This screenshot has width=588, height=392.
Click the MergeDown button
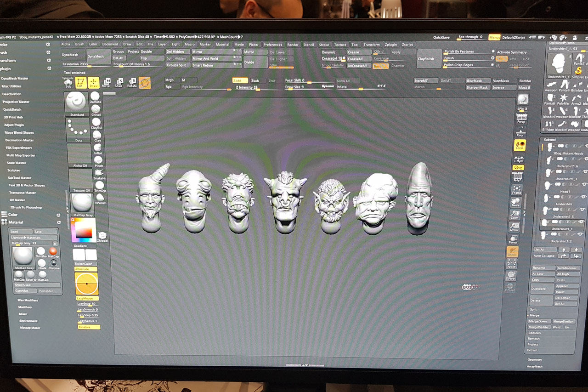(x=538, y=321)
